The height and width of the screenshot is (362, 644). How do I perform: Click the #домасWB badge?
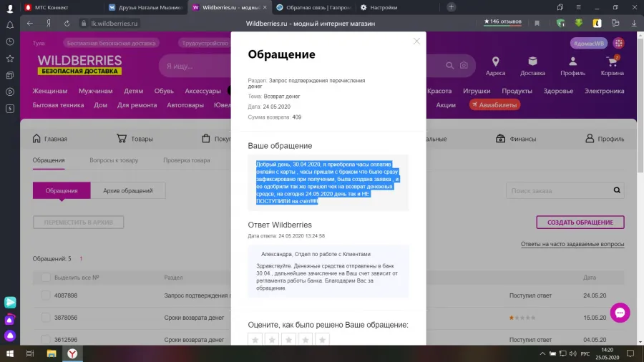[589, 43]
